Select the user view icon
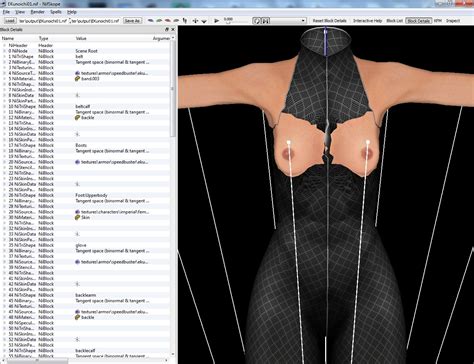Viewport: 474px width, 364px height. tap(176, 21)
